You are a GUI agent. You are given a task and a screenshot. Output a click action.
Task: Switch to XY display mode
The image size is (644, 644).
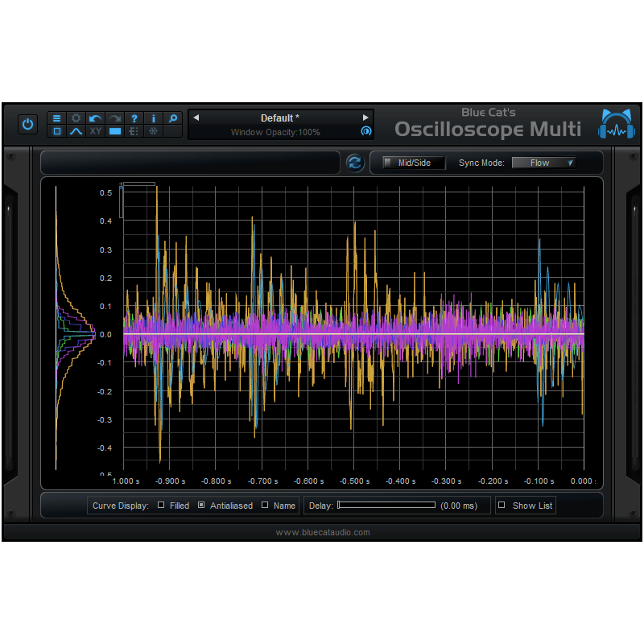point(95,131)
